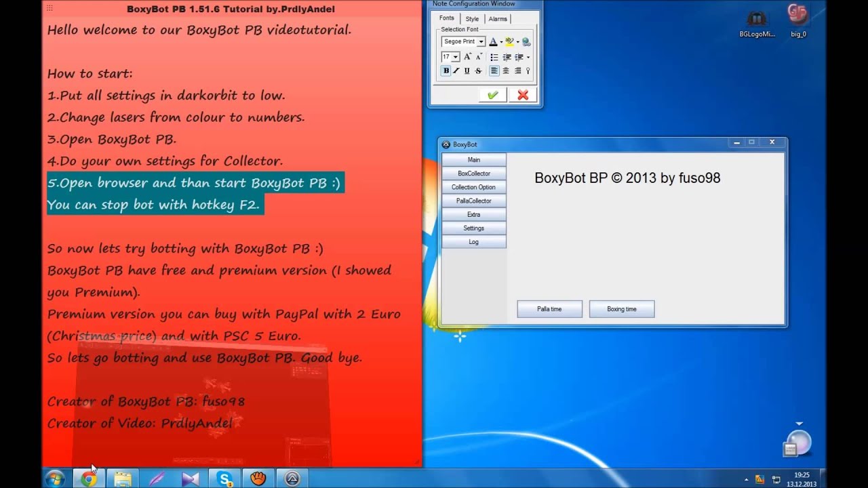
Task: Click the pin icon beside alignment buttons
Action: pyautogui.click(x=528, y=70)
